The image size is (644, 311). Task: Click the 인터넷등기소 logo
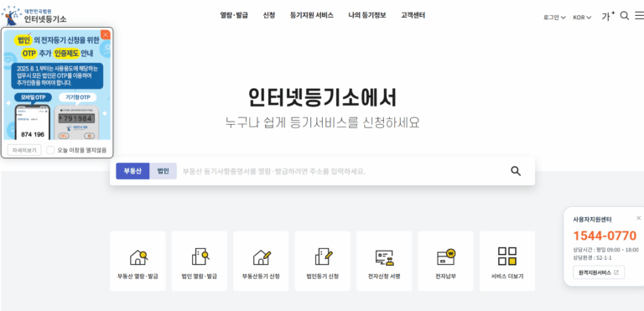(x=34, y=16)
